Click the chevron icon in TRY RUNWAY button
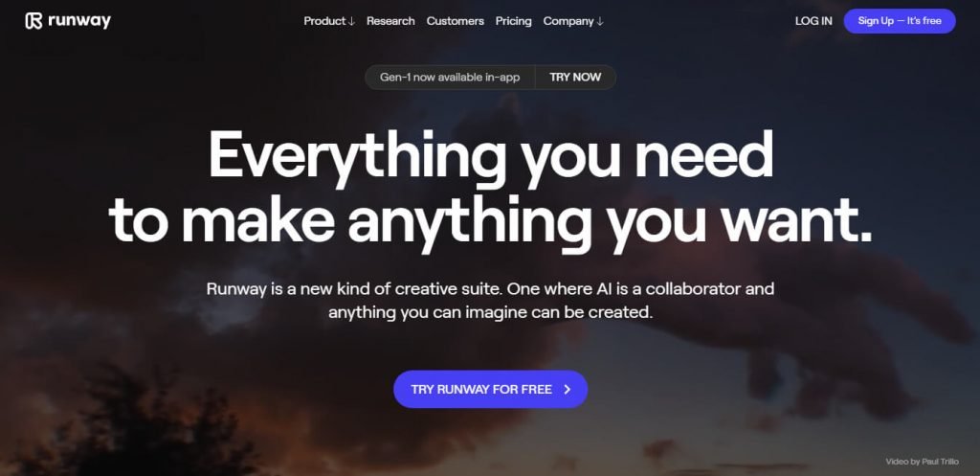The image size is (980, 476). 567,389
